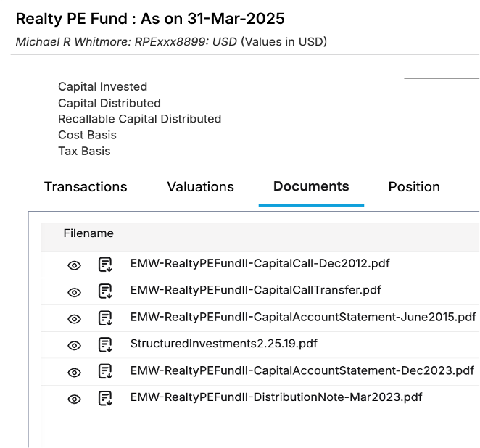Preview StructuredInvestments2.25.19.pdf with eye icon
Screen dimensions: 480x448
[x=74, y=345]
